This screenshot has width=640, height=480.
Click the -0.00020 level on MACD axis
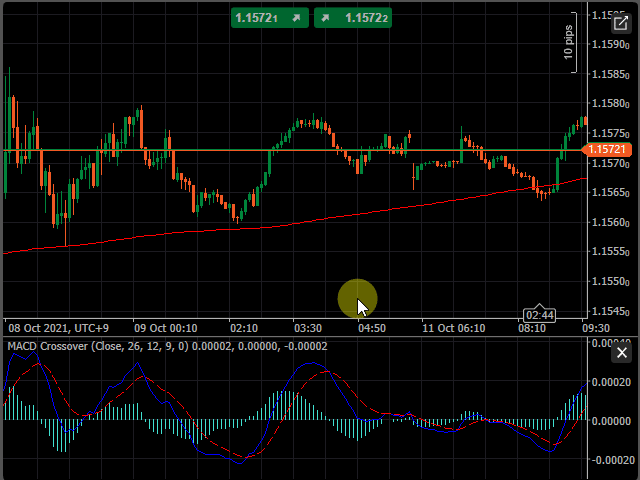click(611, 460)
